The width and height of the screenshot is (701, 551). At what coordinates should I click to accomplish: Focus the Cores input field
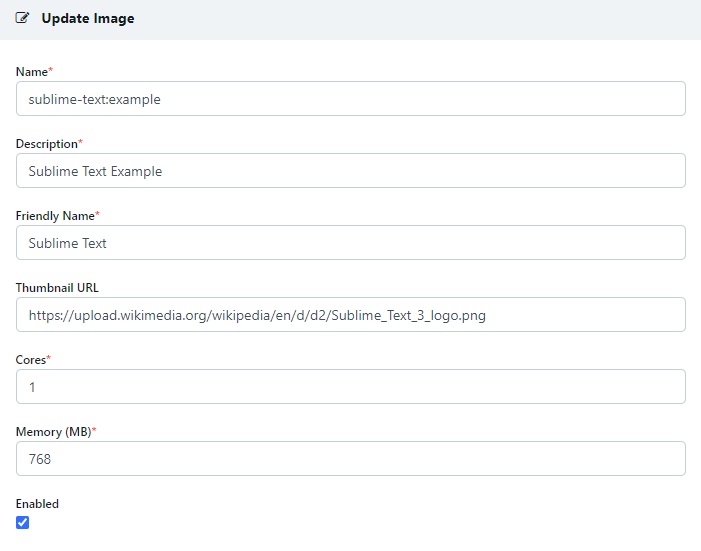click(350, 387)
